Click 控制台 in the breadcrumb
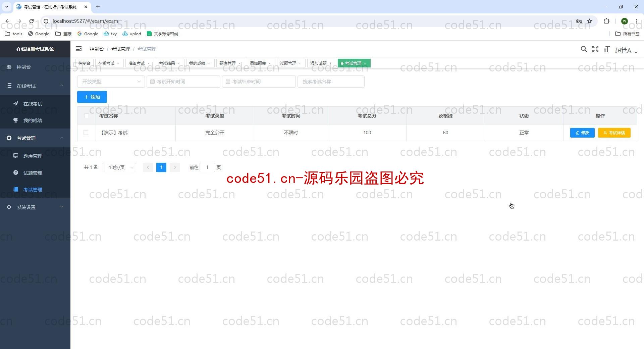The width and height of the screenshot is (644, 349). [97, 49]
